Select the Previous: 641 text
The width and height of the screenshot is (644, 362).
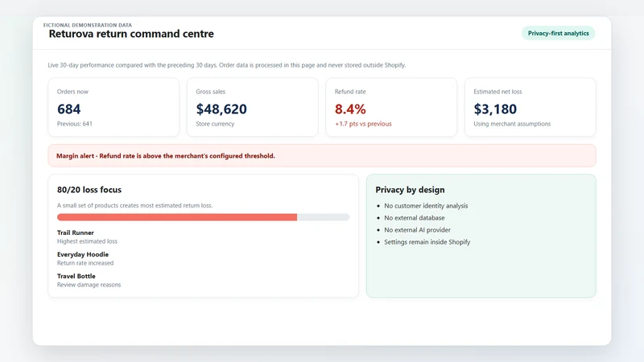pyautogui.click(x=74, y=124)
